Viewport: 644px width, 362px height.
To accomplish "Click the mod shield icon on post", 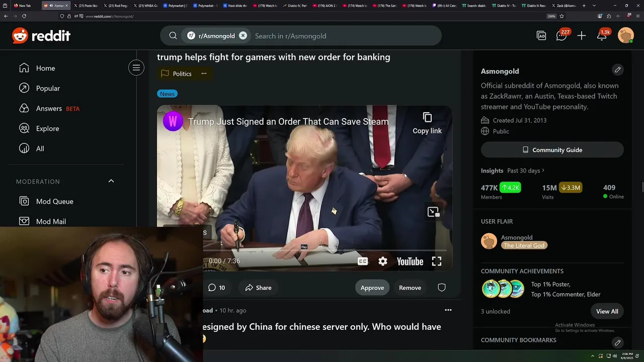I will coord(442,288).
